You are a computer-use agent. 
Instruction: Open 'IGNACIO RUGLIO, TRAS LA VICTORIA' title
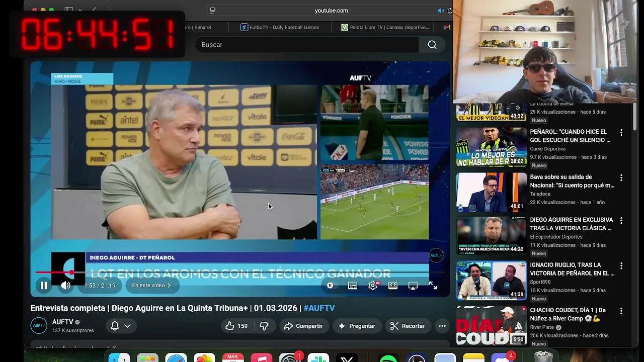572,269
